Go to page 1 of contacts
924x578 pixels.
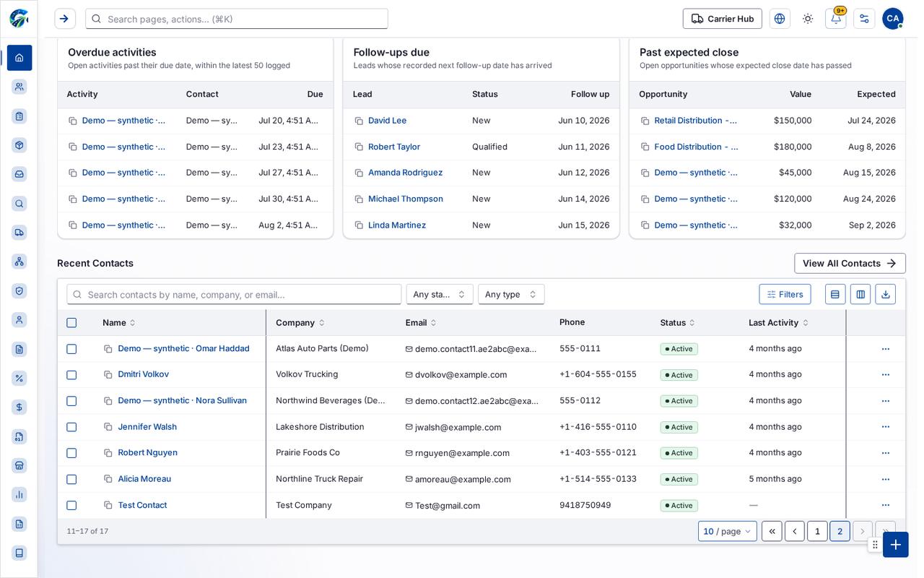817,531
